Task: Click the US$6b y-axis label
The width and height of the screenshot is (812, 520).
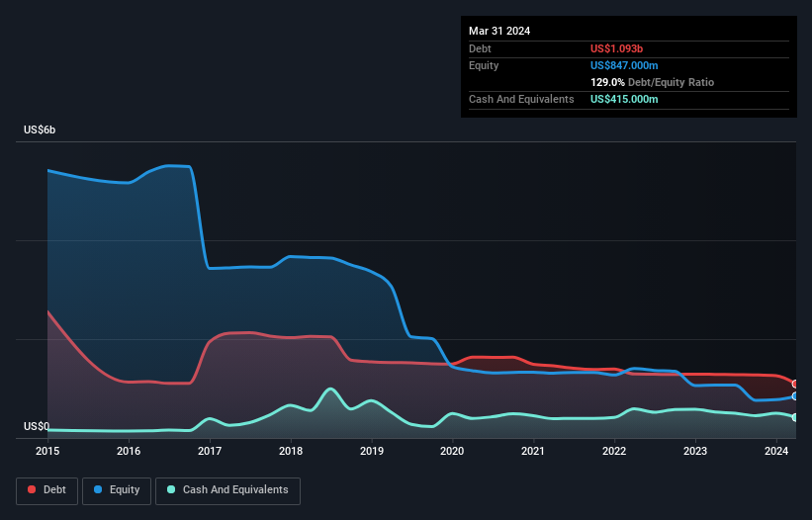Action: point(40,130)
